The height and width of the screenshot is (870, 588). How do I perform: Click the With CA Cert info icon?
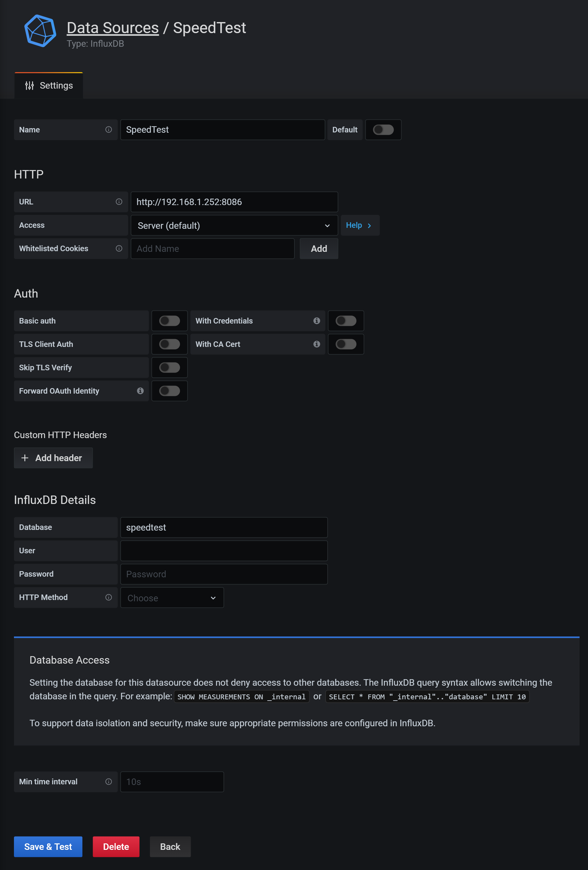[317, 344]
